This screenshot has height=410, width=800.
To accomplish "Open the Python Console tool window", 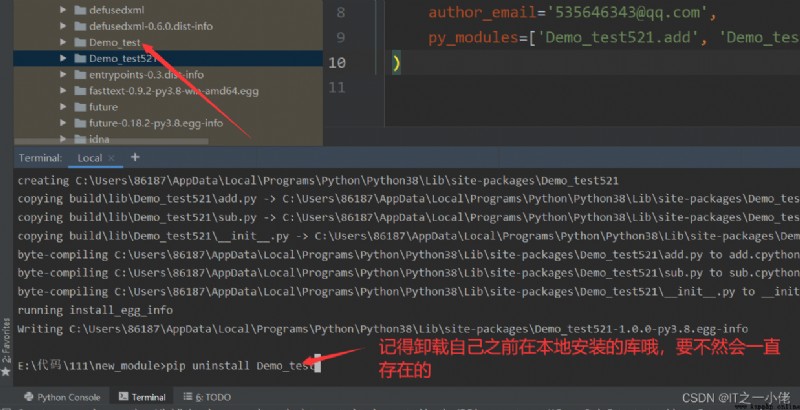I will [62, 397].
